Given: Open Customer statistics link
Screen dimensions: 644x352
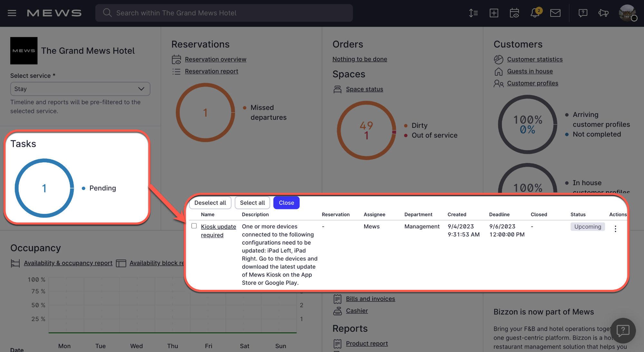Looking at the screenshot, I should [535, 59].
